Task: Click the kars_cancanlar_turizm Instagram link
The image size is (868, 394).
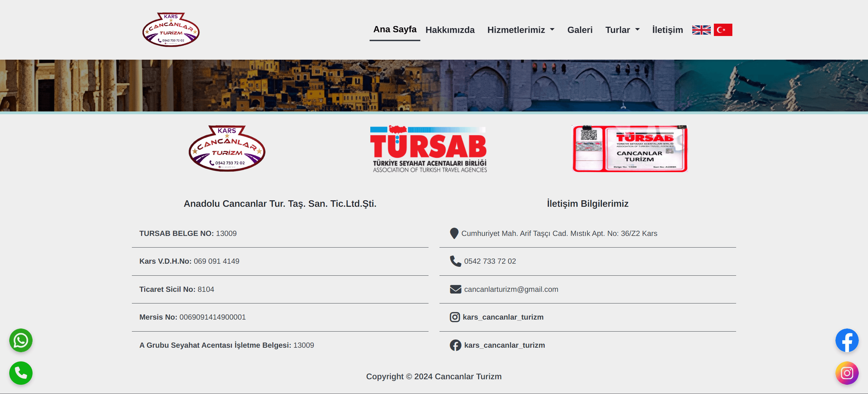Action: (503, 317)
